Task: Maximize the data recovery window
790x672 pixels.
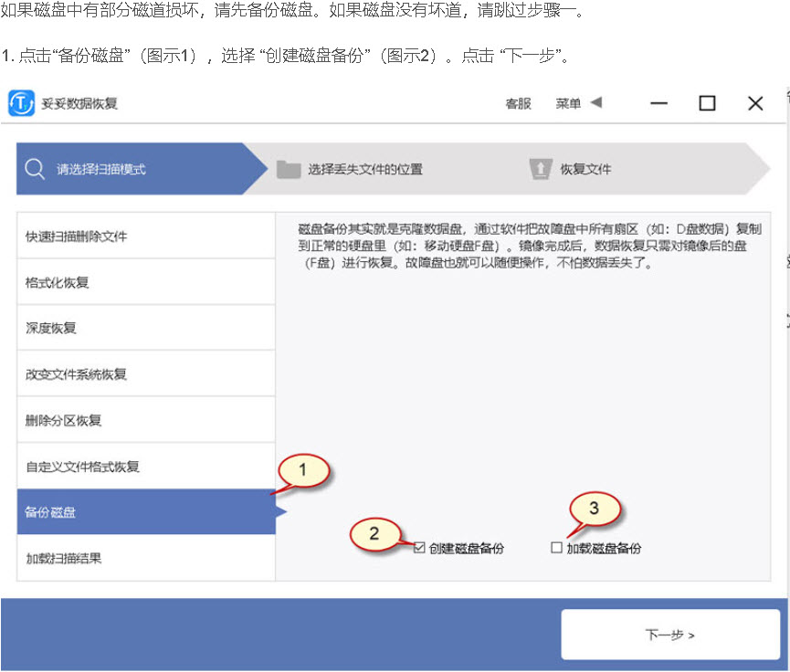Action: pyautogui.click(x=707, y=103)
